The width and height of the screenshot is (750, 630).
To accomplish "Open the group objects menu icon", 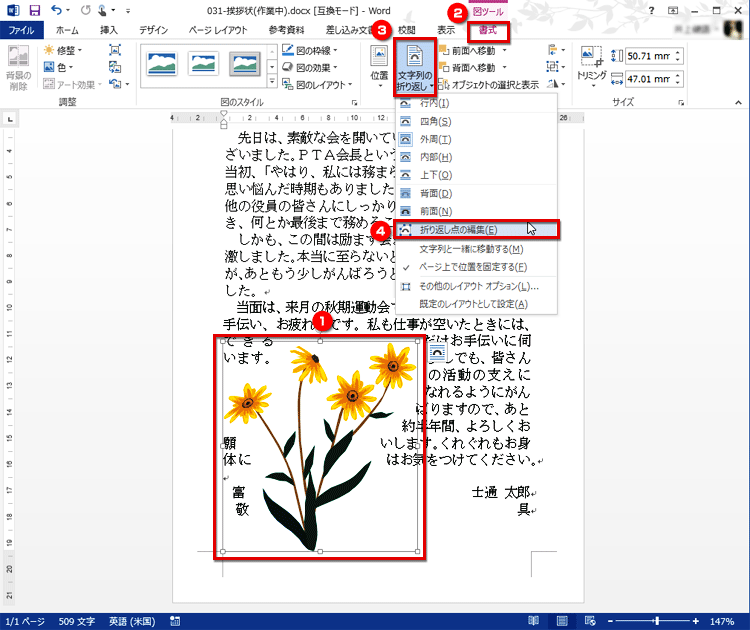I will [556, 67].
